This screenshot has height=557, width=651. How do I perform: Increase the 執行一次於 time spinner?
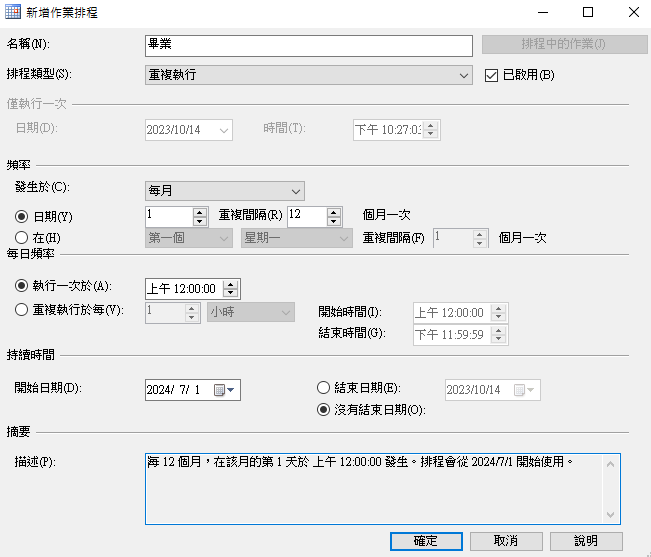pos(230,284)
